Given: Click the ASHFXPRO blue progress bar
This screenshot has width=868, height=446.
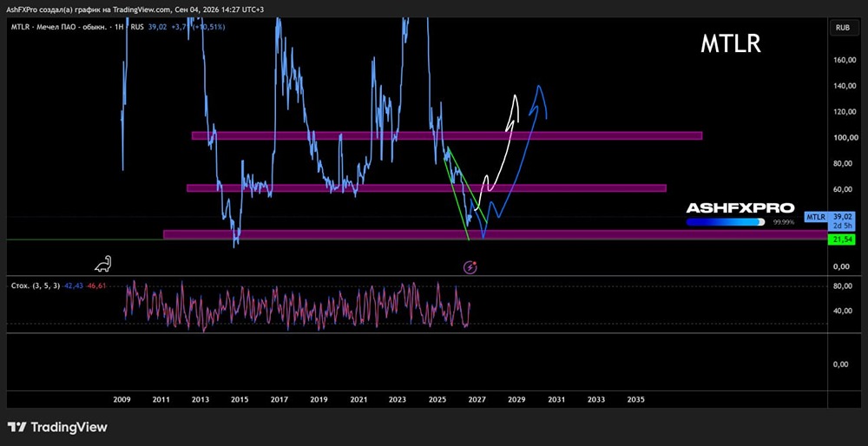Looking at the screenshot, I should (726, 222).
